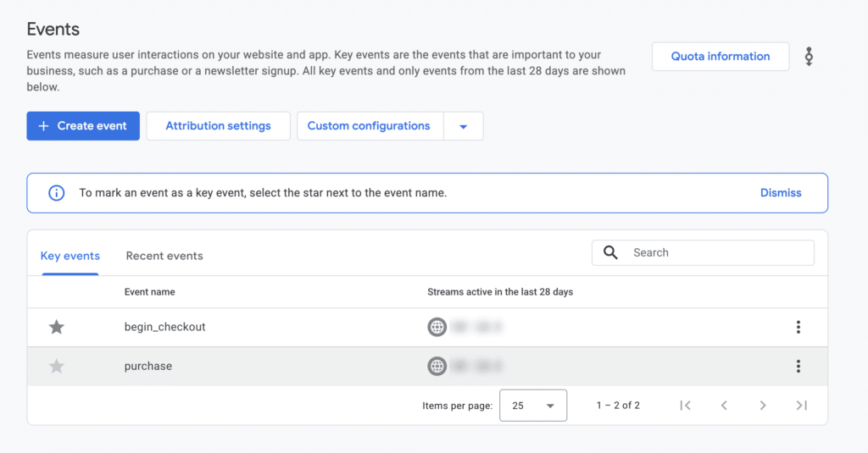Toggle the purchase key event star

tap(57, 366)
